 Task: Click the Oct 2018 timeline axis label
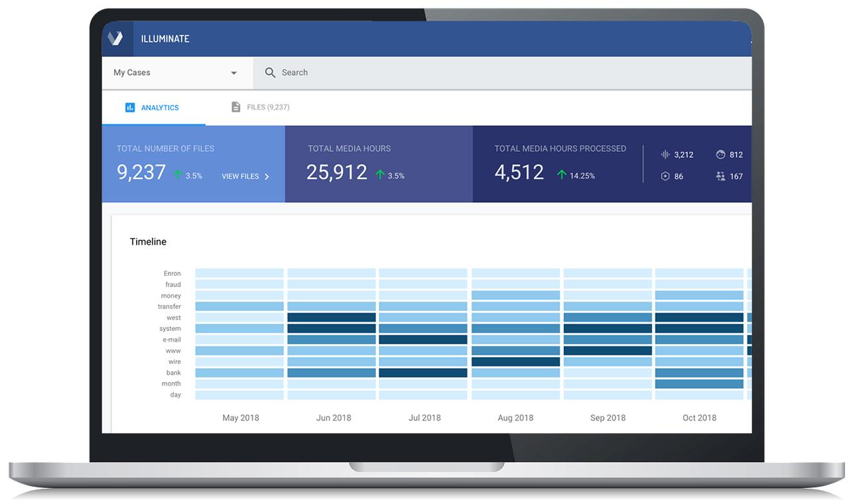coord(699,418)
